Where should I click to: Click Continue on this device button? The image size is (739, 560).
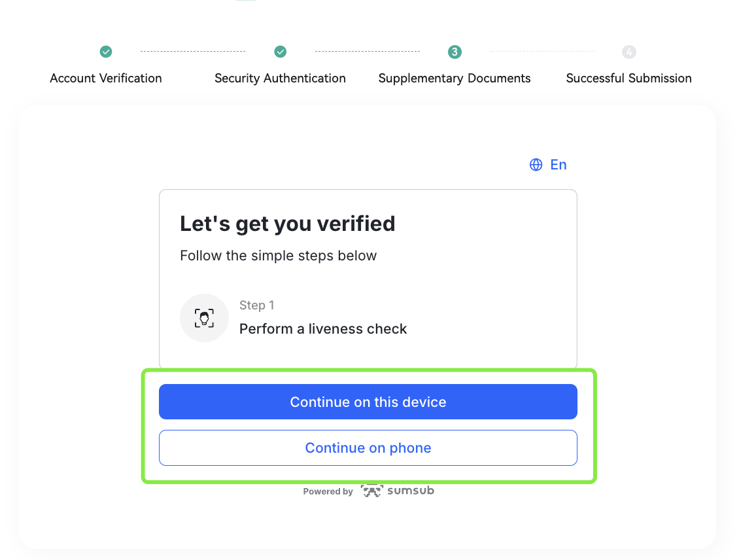[368, 402]
